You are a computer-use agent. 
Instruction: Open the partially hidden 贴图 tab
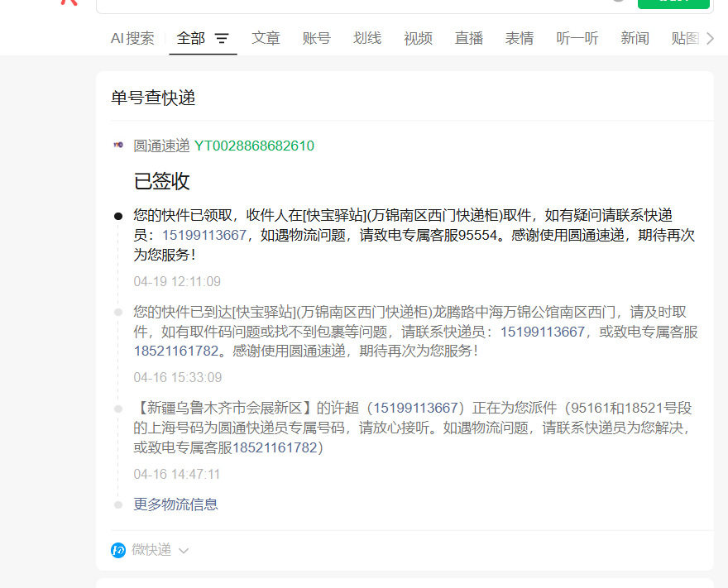[x=685, y=38]
